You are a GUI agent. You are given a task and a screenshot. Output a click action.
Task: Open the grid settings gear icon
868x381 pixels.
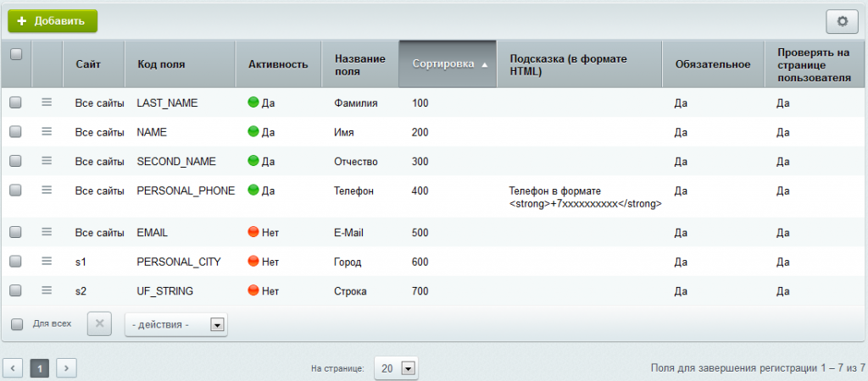(x=842, y=21)
